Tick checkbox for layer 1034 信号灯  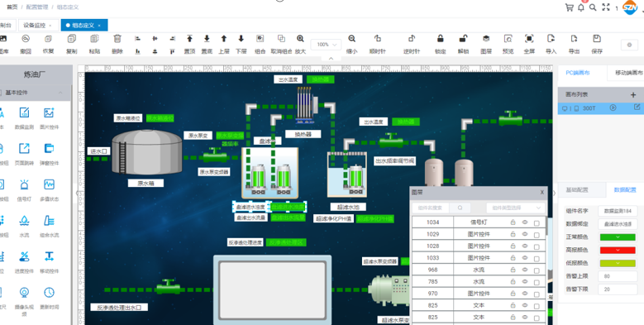537,223
